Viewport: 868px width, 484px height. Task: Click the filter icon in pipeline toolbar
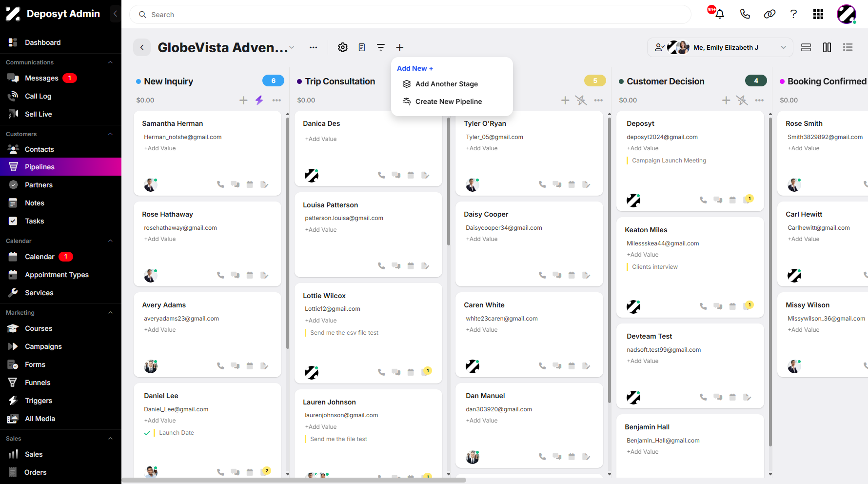381,47
